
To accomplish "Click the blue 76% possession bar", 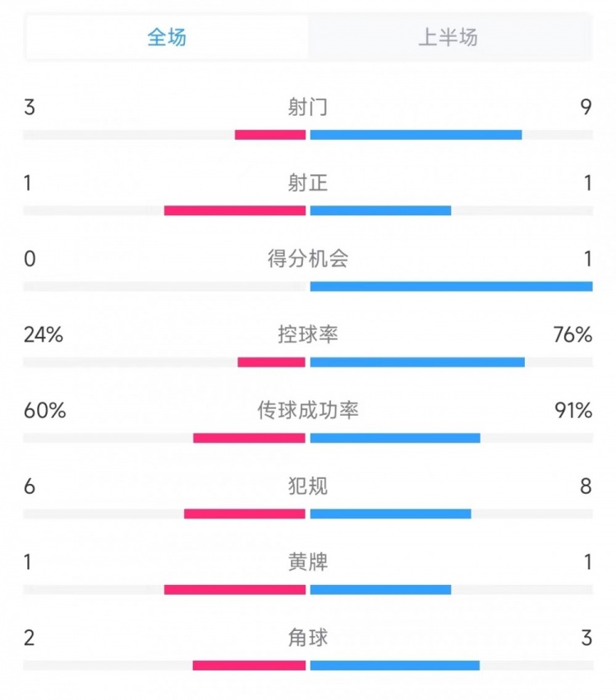I will (417, 362).
